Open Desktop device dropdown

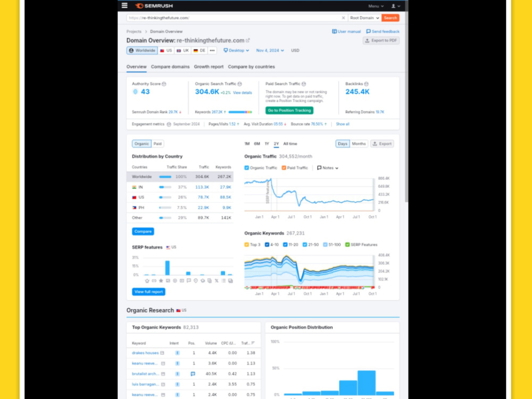pos(236,51)
